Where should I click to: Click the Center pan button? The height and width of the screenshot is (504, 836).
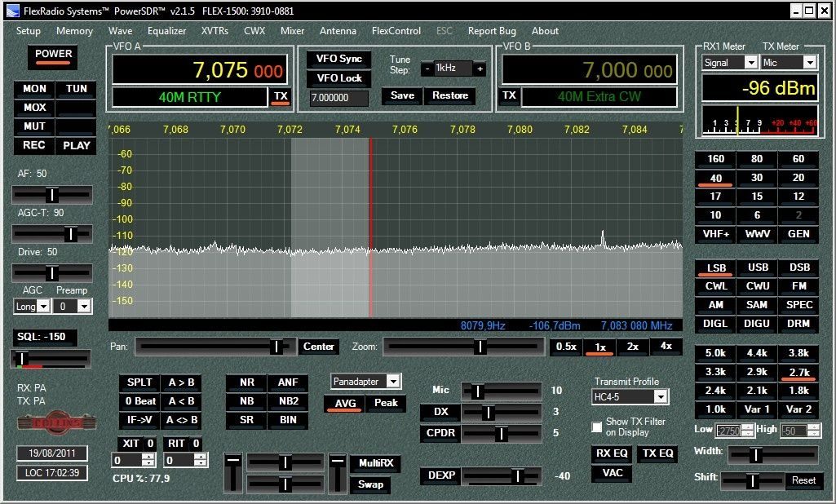[x=318, y=347]
